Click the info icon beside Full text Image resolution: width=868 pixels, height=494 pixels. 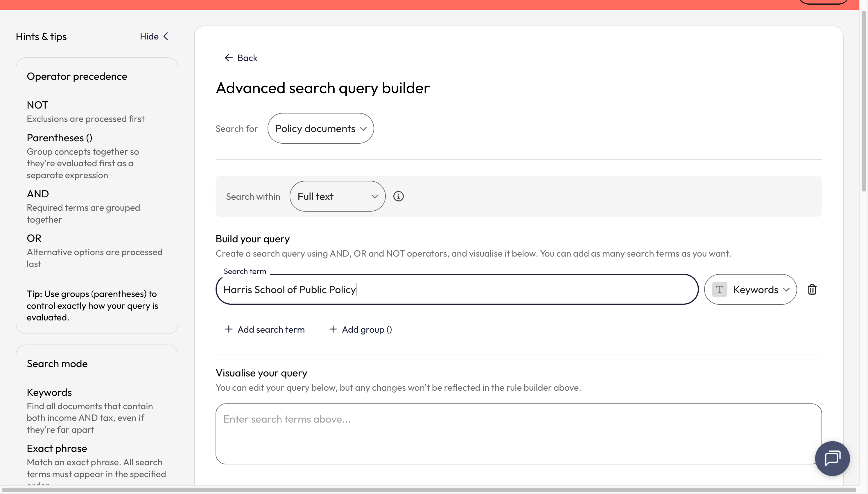coord(398,196)
